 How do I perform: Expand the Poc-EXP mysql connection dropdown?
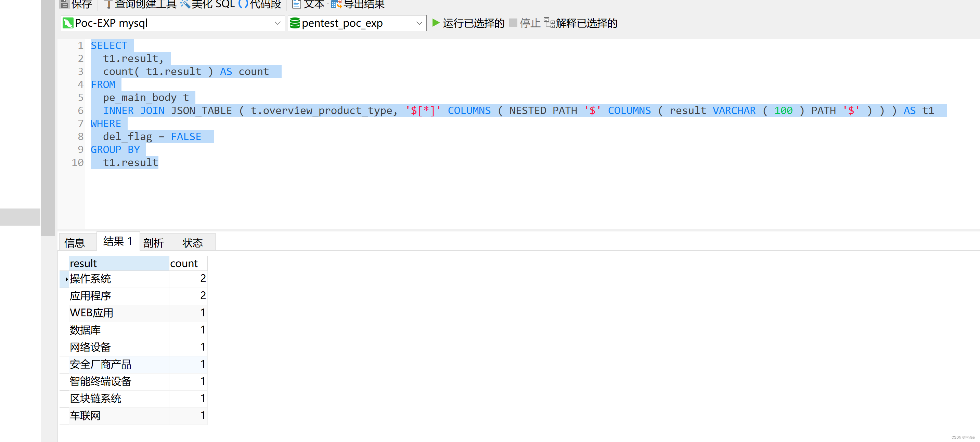click(x=278, y=23)
